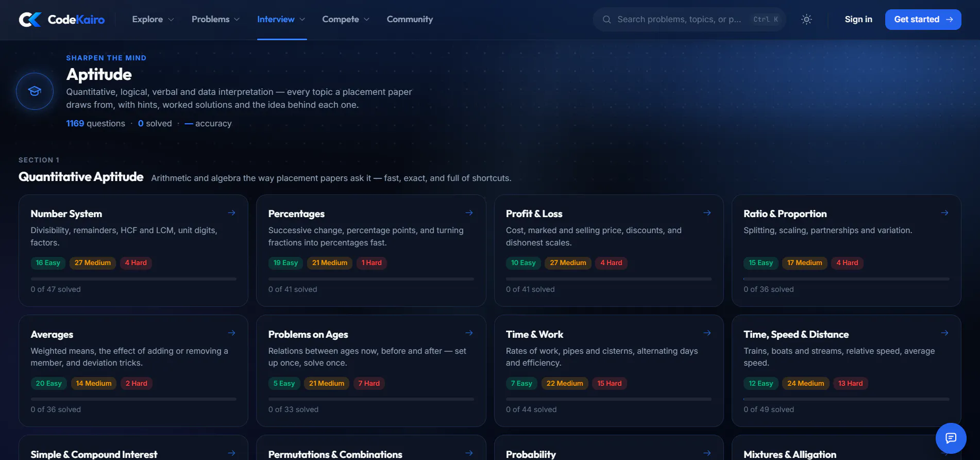Click the 15 Hard badge in Time & Work
Screen dimensions: 980x460
(610, 384)
